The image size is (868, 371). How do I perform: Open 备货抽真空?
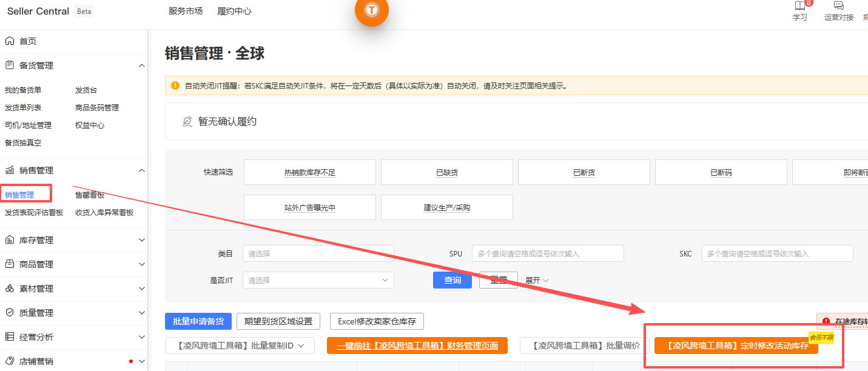tap(23, 142)
